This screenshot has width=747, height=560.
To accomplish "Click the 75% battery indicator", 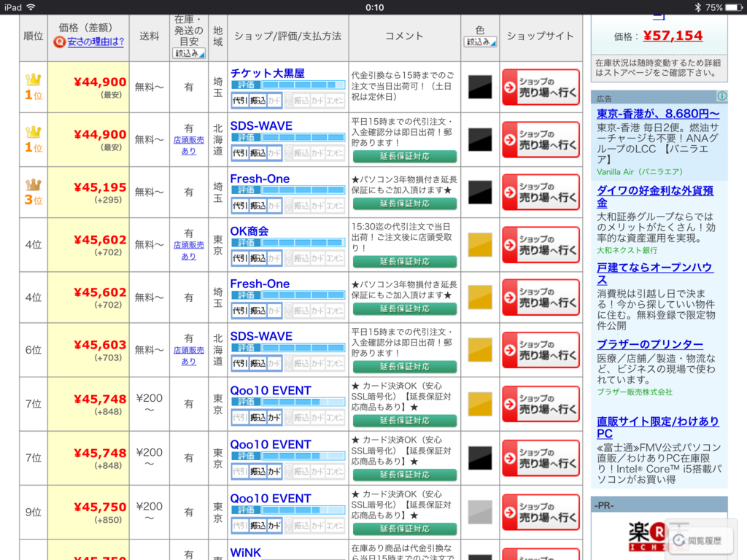I will point(723,7).
